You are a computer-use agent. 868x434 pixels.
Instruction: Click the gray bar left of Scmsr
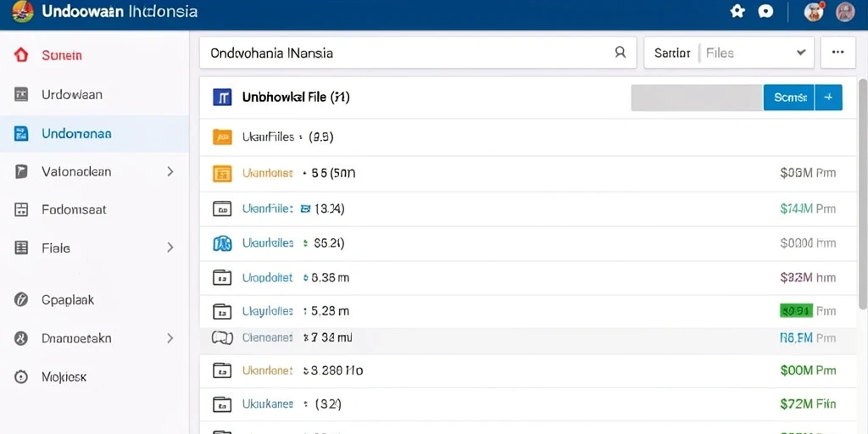697,97
